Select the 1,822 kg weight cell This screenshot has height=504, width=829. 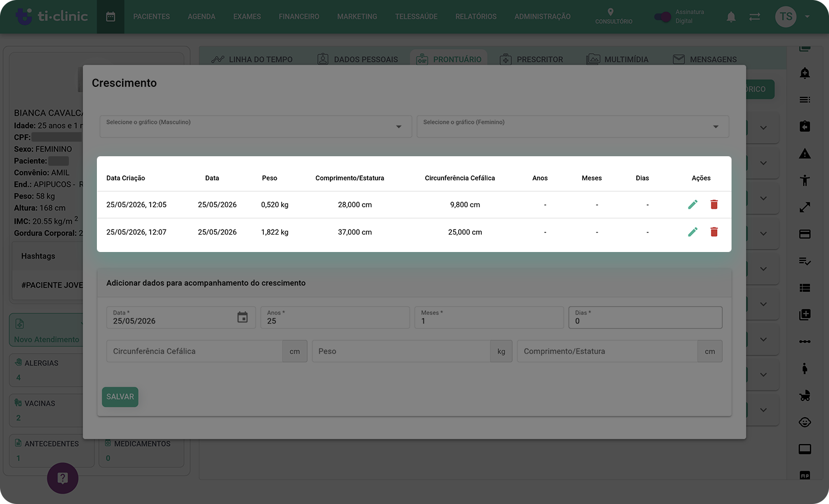(x=274, y=232)
